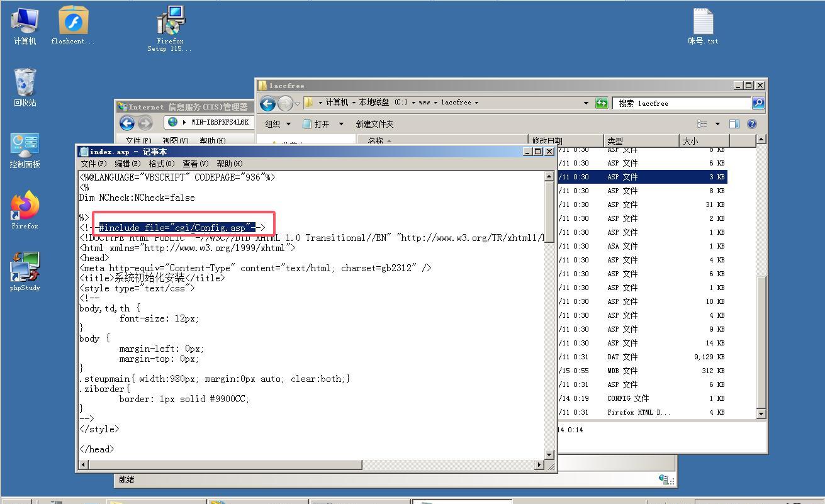Select the DAT 文件 row of 9,129 KB
825x504 pixels.
pyautogui.click(x=643, y=357)
